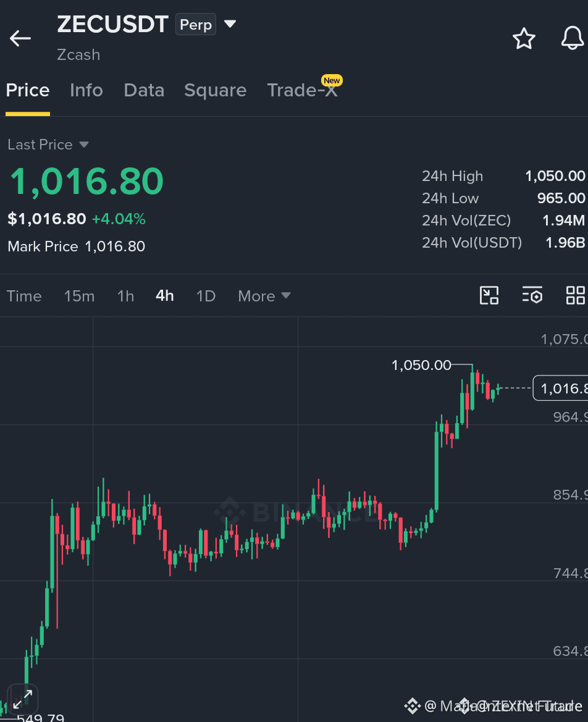This screenshot has height=722, width=588.
Task: Select the 1h chart interval
Action: click(126, 296)
